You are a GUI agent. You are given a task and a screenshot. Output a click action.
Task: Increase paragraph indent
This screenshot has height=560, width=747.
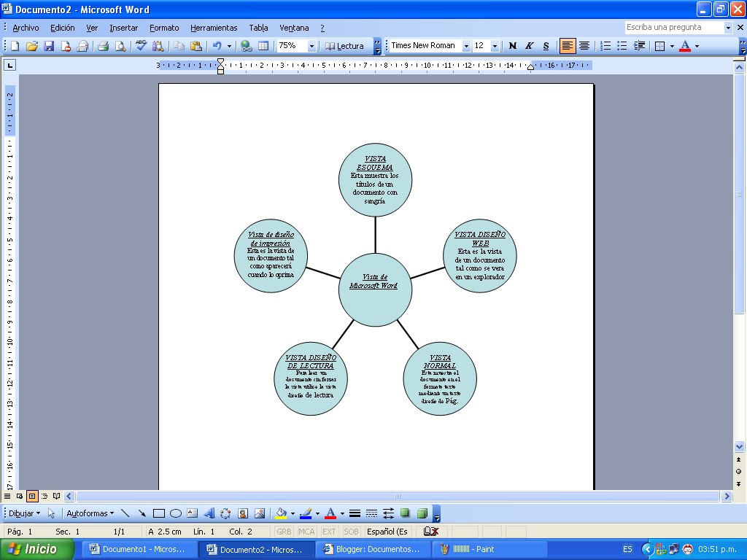pos(639,46)
